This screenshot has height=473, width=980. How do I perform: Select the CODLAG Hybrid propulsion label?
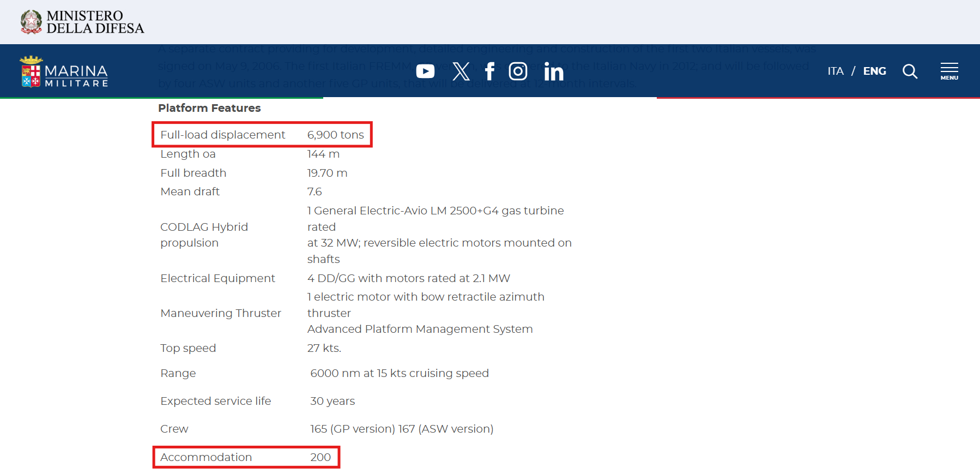click(x=204, y=235)
